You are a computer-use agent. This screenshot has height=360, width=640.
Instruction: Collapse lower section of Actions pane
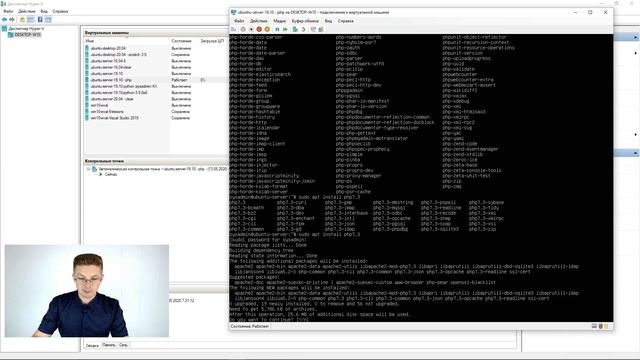(636, 153)
